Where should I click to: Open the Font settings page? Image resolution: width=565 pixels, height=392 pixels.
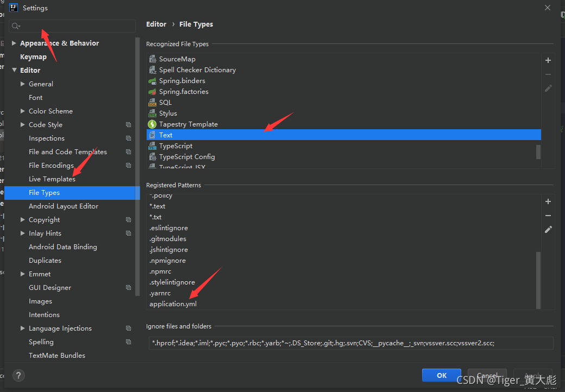[36, 98]
